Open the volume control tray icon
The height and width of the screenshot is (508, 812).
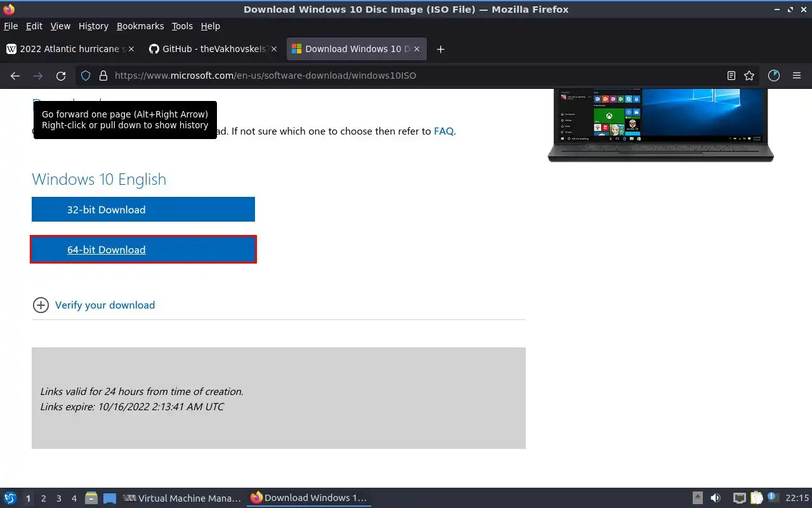click(x=716, y=498)
